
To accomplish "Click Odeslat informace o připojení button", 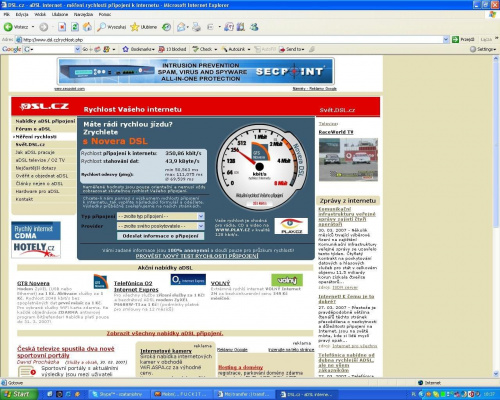I will click(x=160, y=236).
